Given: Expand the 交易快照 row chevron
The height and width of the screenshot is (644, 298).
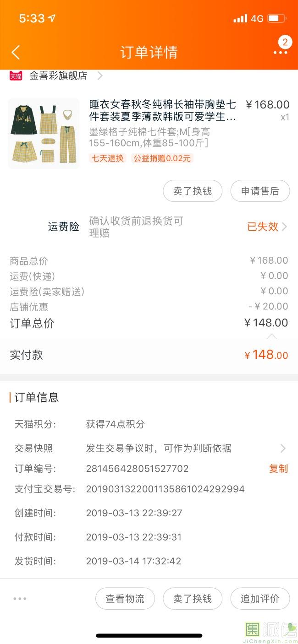Looking at the screenshot, I should click(283, 449).
